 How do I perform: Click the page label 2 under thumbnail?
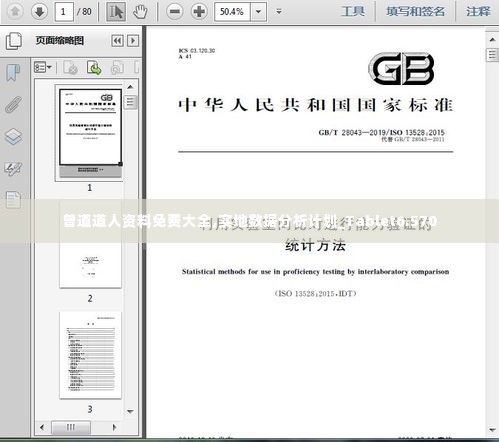90,298
